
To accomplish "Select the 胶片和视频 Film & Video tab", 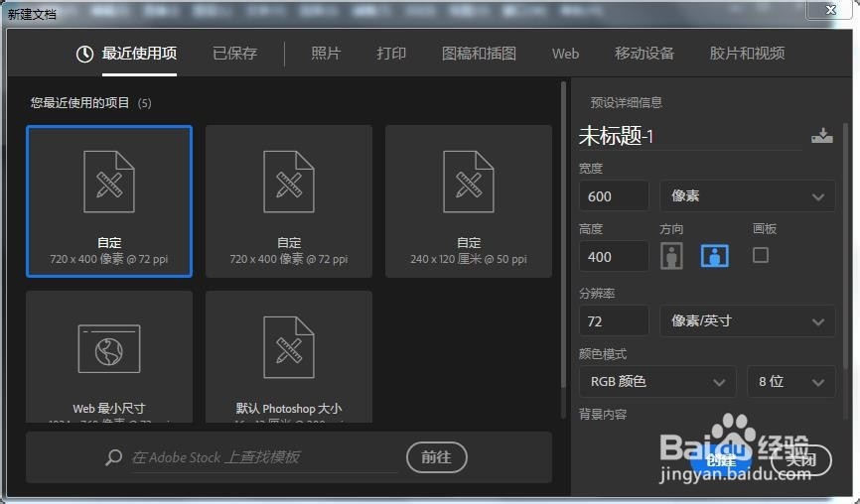I will (x=747, y=54).
